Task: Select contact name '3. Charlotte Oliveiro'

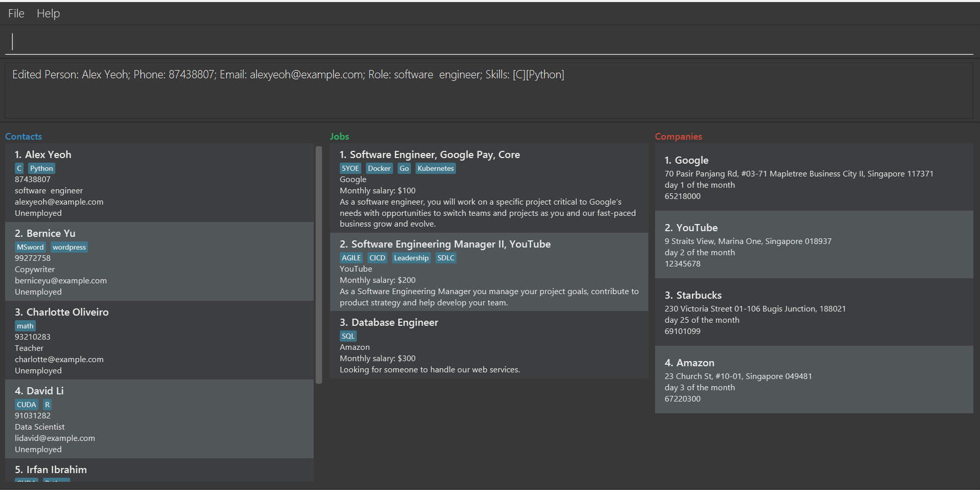Action: (61, 312)
